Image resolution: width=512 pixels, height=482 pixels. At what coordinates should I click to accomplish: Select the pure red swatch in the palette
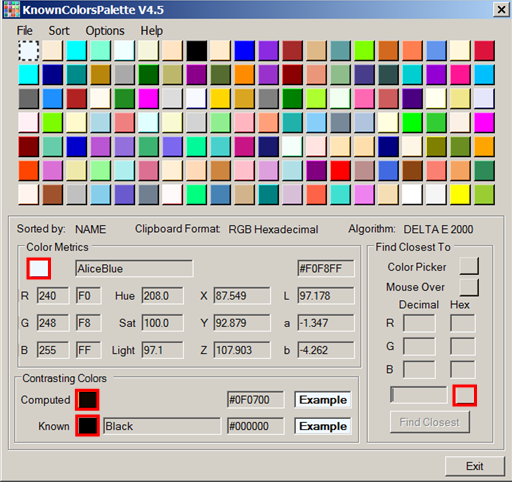(x=340, y=170)
